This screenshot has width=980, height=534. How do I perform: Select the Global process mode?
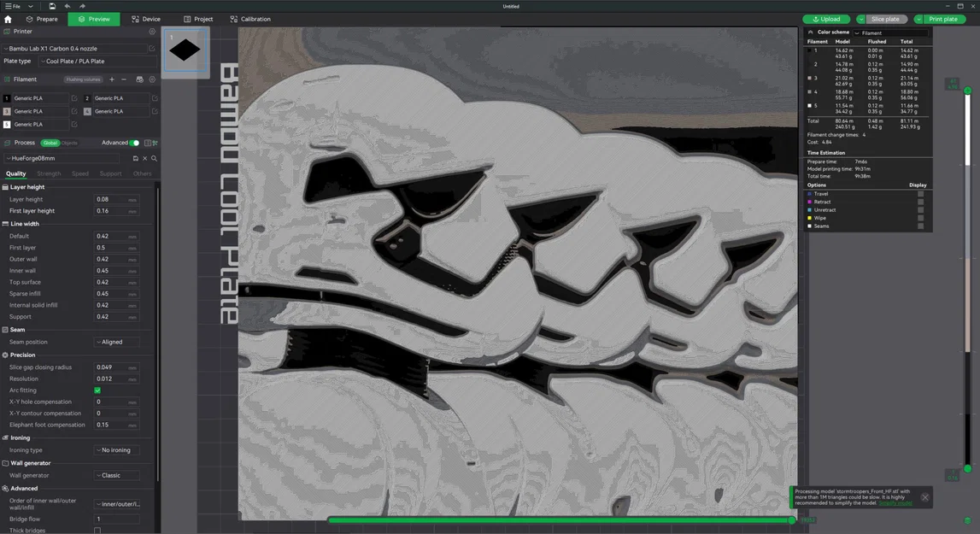pyautogui.click(x=50, y=144)
